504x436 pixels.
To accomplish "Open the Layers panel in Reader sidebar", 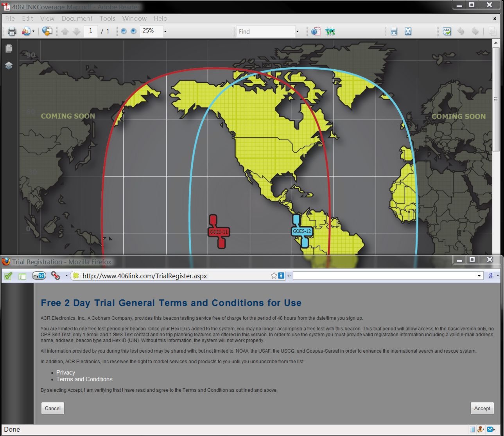I will (x=9, y=65).
